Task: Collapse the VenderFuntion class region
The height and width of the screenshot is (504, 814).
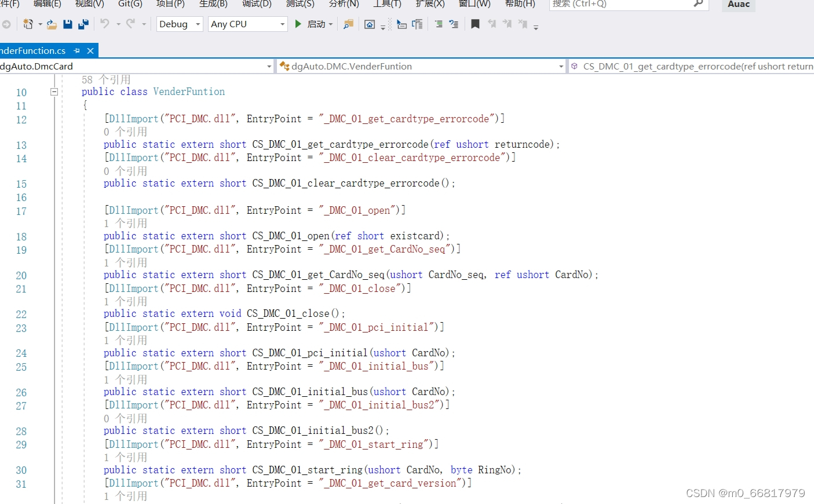Action: coord(54,92)
